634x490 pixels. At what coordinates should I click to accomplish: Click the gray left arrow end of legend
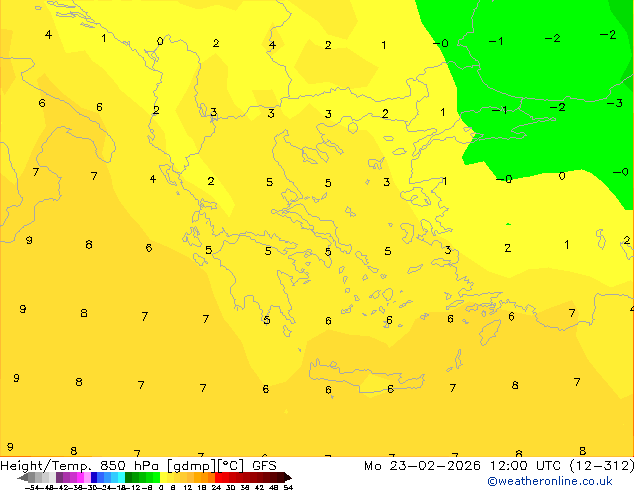click(23, 477)
